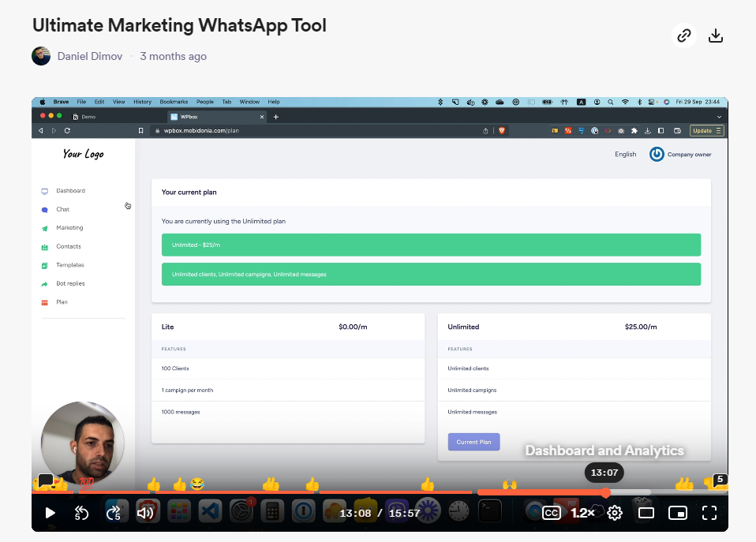
Task: Mute the video volume
Action: 144,513
